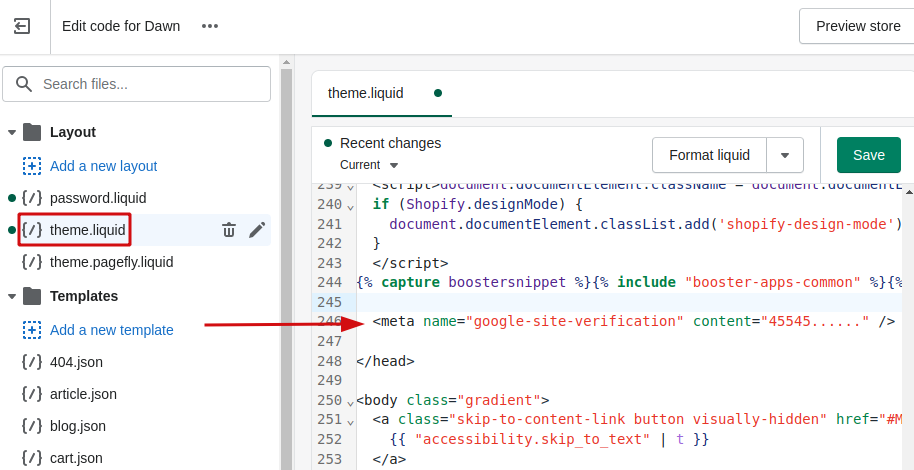Click the 404.json file icon
Image resolution: width=914 pixels, height=470 pixels.
(x=32, y=362)
